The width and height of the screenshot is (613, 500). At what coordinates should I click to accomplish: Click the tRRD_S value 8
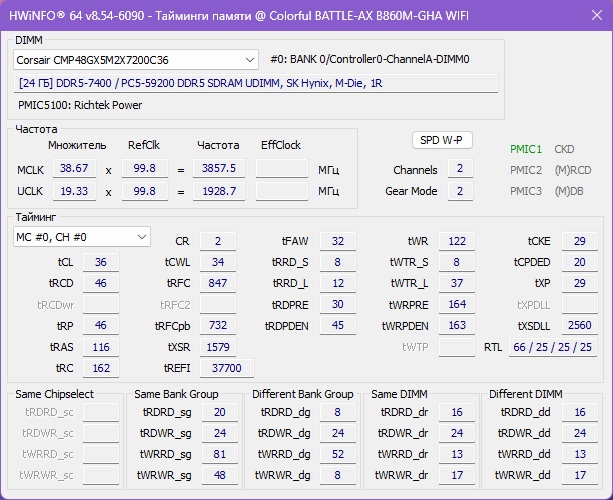point(338,262)
